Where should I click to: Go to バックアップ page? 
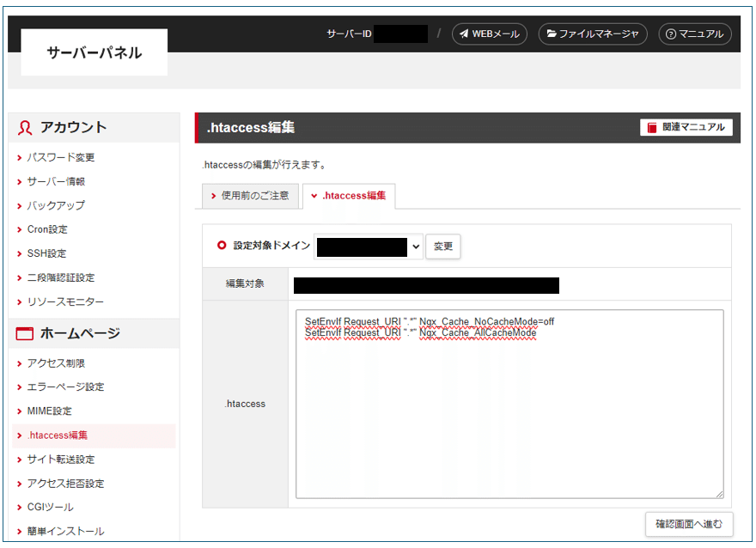56,206
